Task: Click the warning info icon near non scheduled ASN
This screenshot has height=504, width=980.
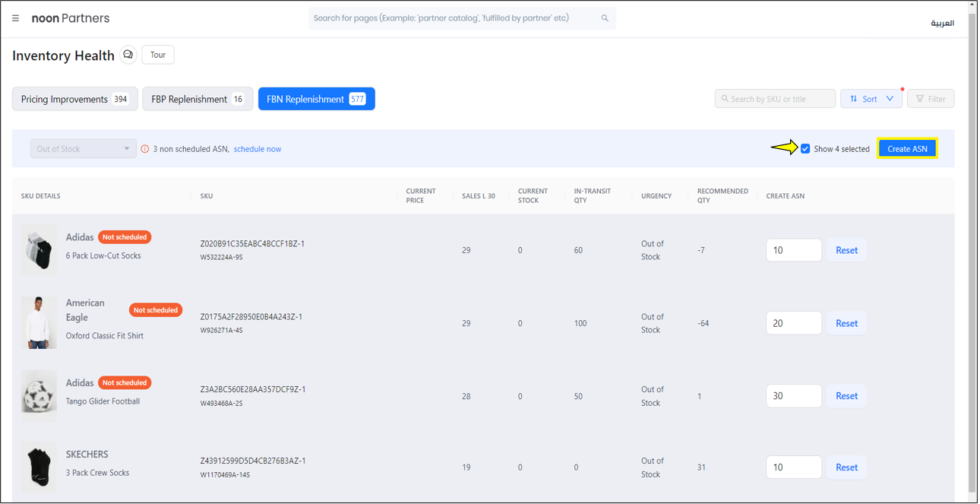Action: coord(145,149)
